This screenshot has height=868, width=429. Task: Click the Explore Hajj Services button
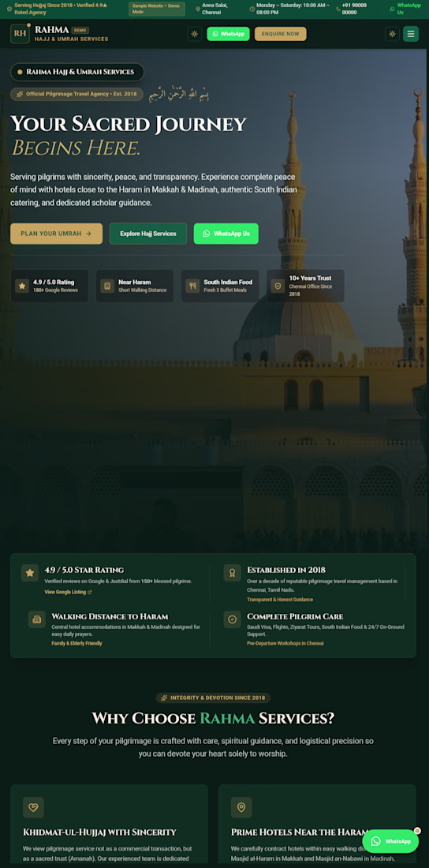(147, 234)
